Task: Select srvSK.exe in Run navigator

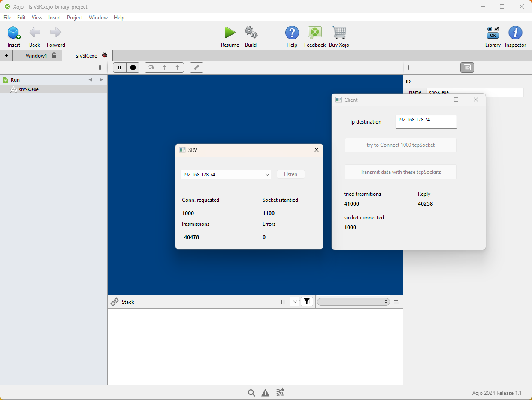Action: (54, 89)
